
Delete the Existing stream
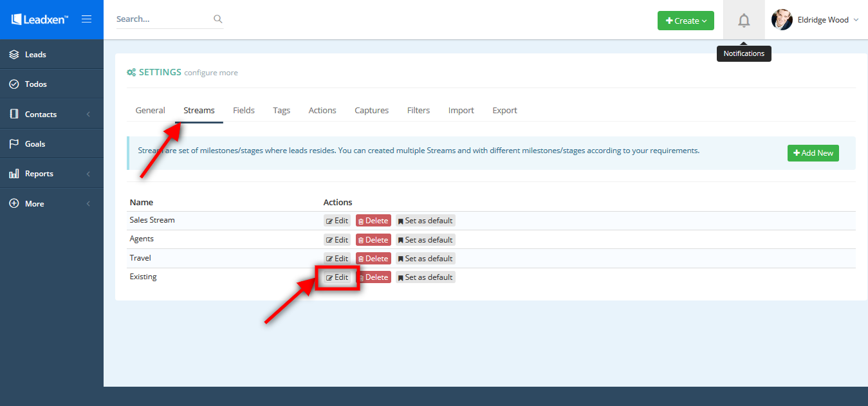coord(373,277)
